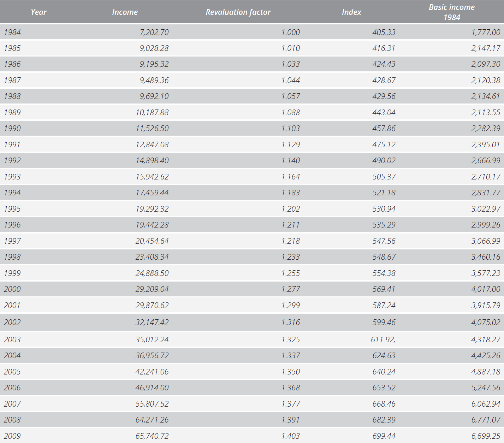Select income value '29,209.04'
The height and width of the screenshot is (443, 504).
152,289
